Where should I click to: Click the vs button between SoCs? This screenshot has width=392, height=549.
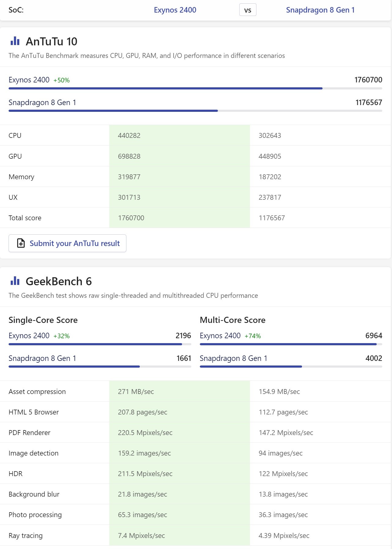(x=248, y=10)
